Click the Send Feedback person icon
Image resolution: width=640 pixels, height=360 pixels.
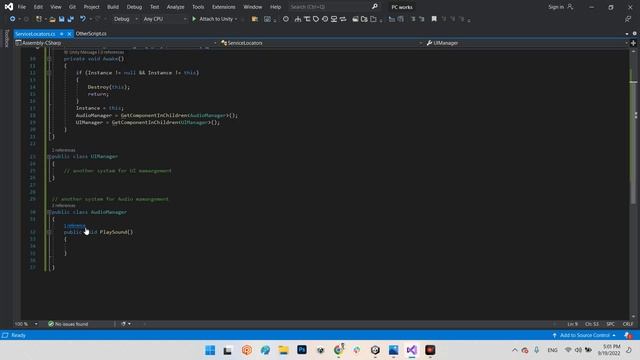click(628, 19)
